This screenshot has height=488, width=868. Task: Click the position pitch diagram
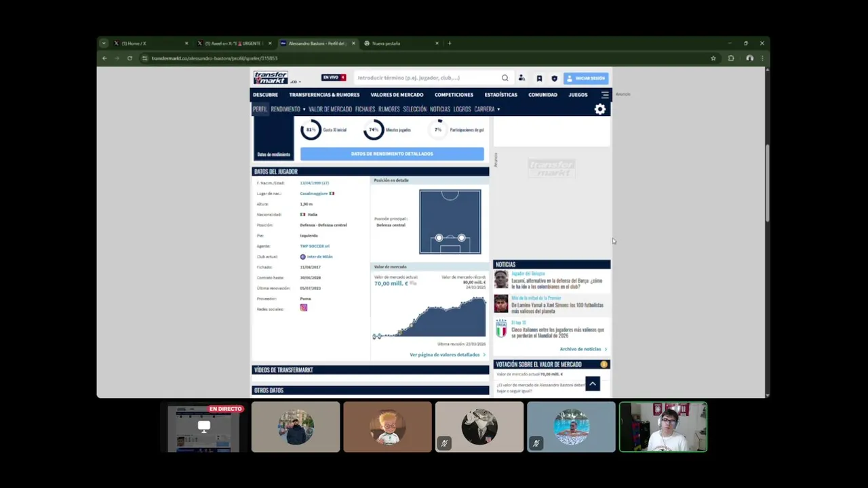tap(450, 222)
